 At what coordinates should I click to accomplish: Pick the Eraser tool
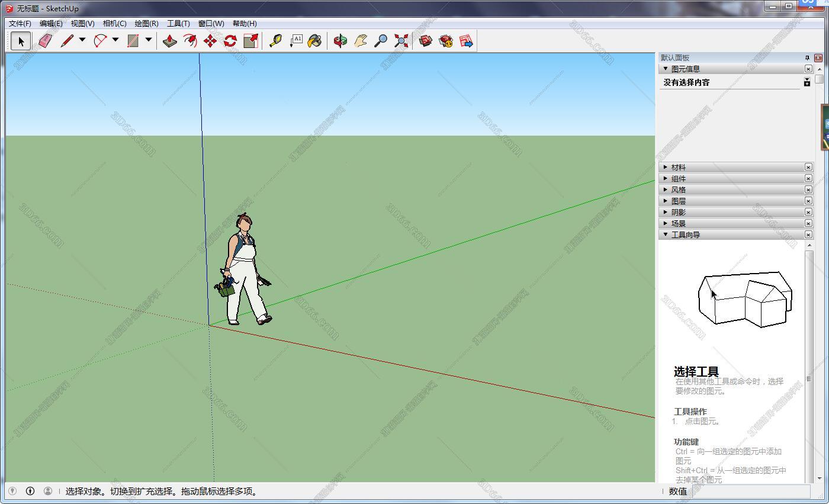click(x=44, y=40)
